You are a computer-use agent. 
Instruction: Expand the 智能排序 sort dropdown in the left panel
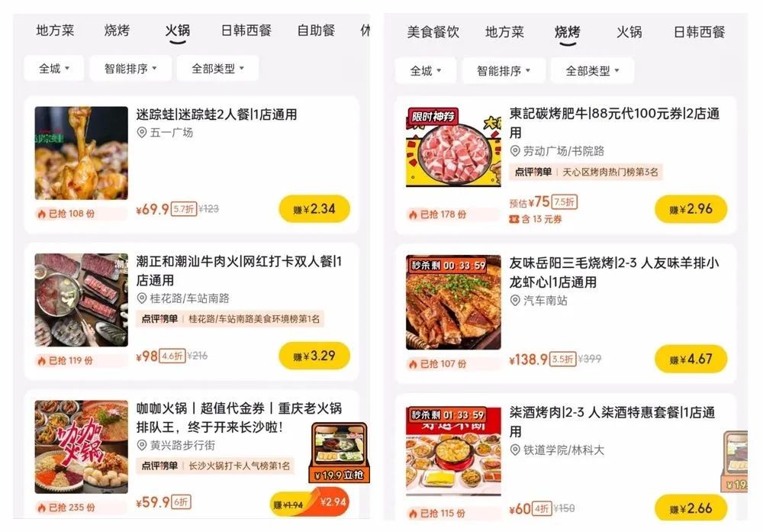click(x=130, y=69)
